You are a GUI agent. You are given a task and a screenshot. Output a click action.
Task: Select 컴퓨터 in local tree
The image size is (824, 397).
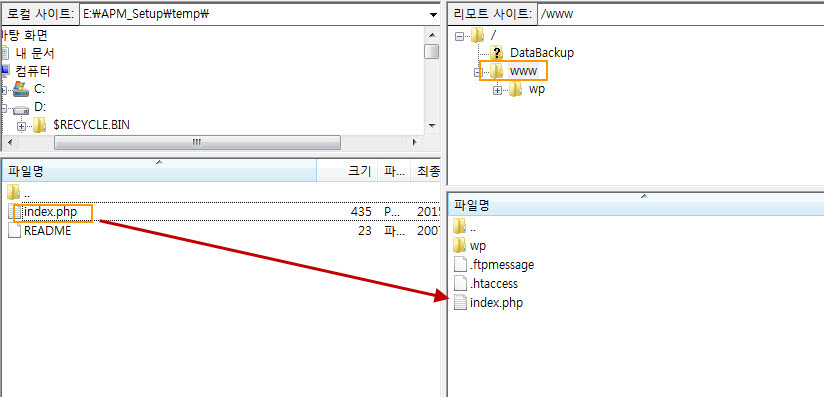point(33,71)
